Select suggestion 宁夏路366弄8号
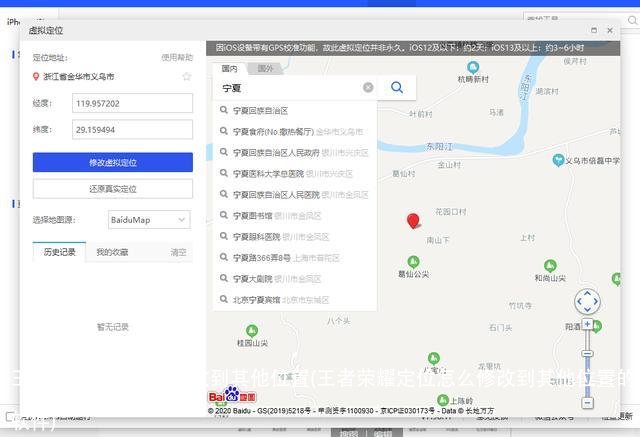 pyautogui.click(x=294, y=258)
